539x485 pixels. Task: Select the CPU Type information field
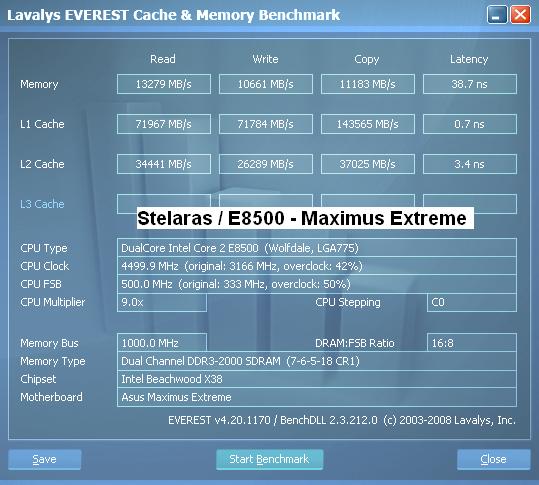[317, 247]
